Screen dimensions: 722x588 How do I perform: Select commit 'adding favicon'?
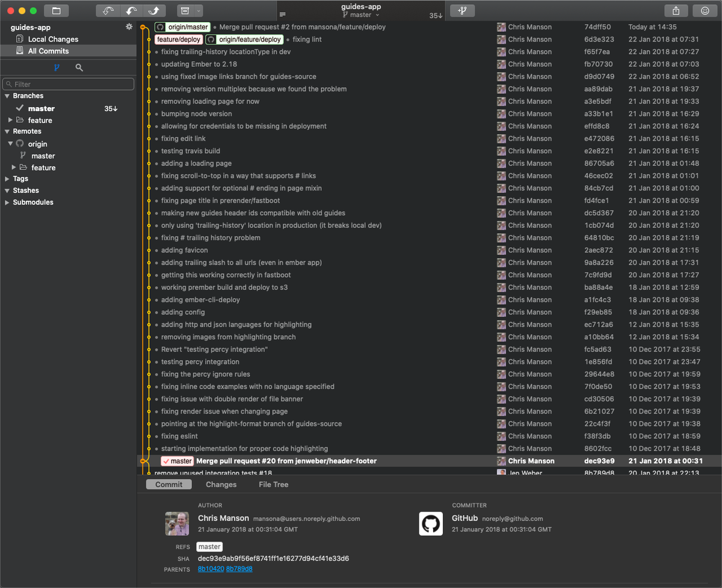184,250
